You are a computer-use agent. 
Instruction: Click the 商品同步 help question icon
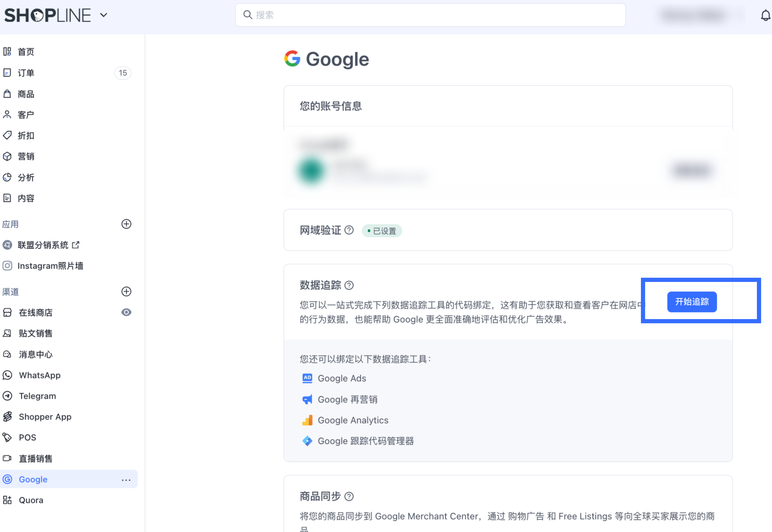(x=349, y=496)
